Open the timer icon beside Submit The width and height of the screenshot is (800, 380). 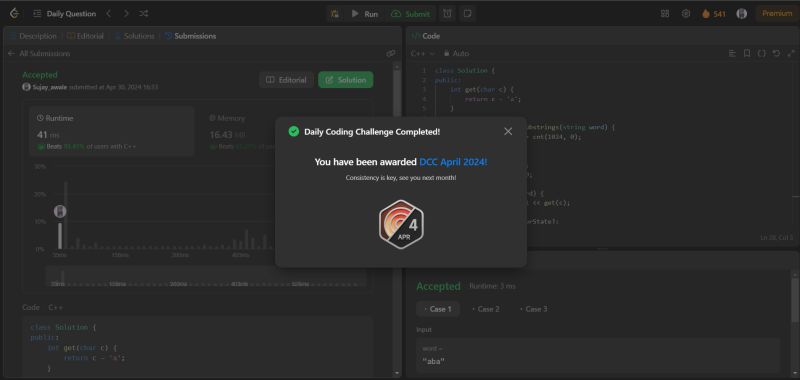(x=447, y=14)
